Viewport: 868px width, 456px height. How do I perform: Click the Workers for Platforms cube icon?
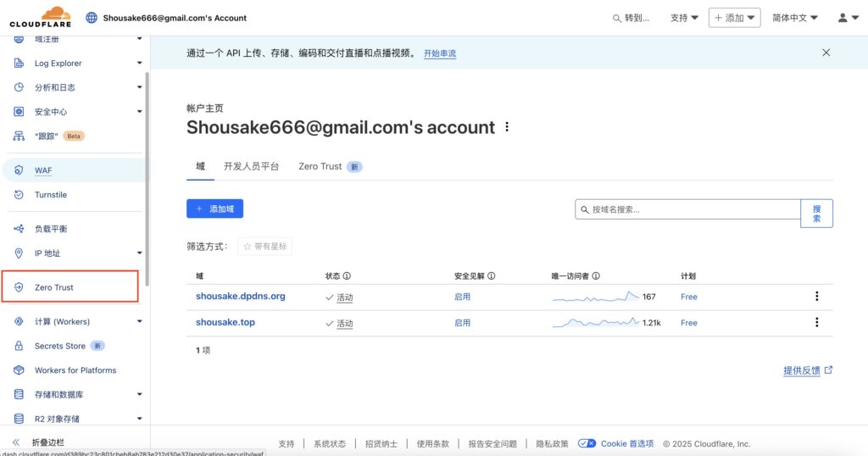[x=19, y=370]
